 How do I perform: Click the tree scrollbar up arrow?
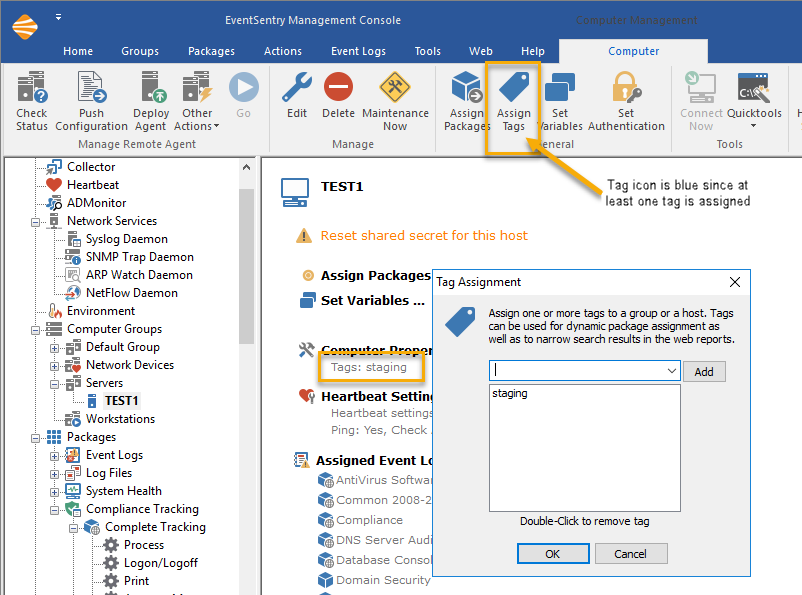point(247,167)
